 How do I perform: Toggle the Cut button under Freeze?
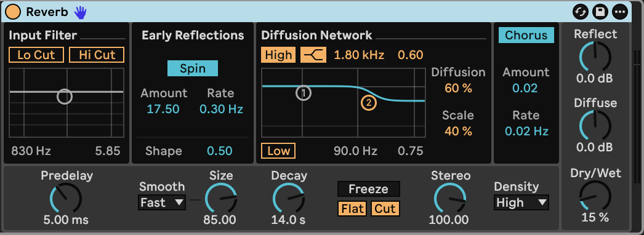385,209
